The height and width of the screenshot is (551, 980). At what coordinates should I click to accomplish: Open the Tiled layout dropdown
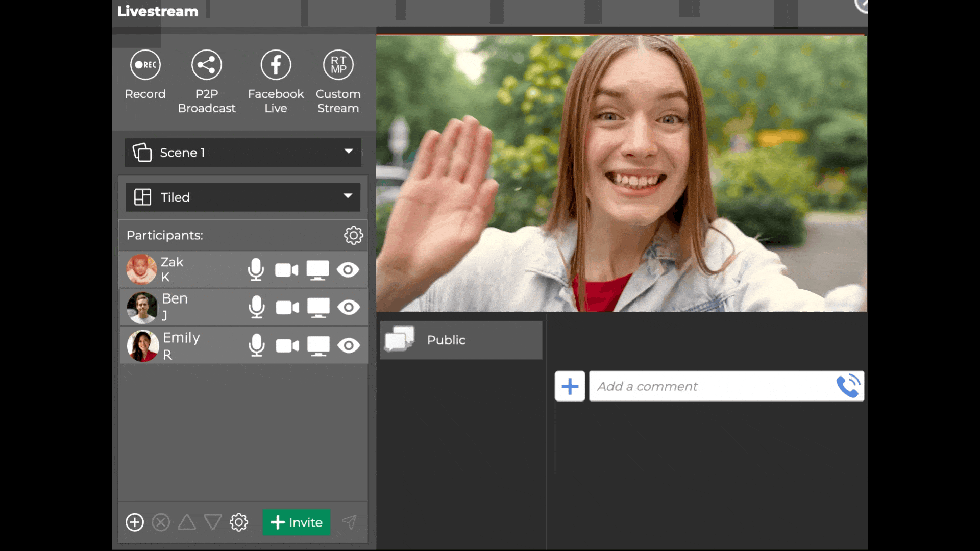pos(243,197)
